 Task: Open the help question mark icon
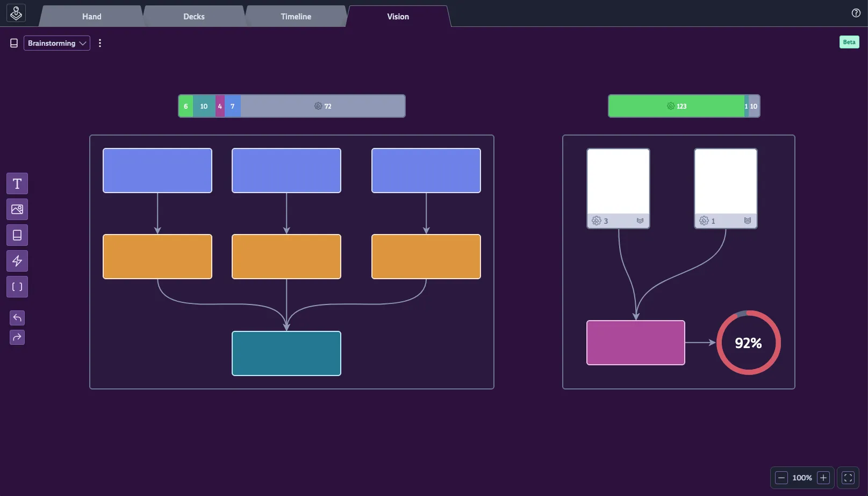click(x=856, y=13)
